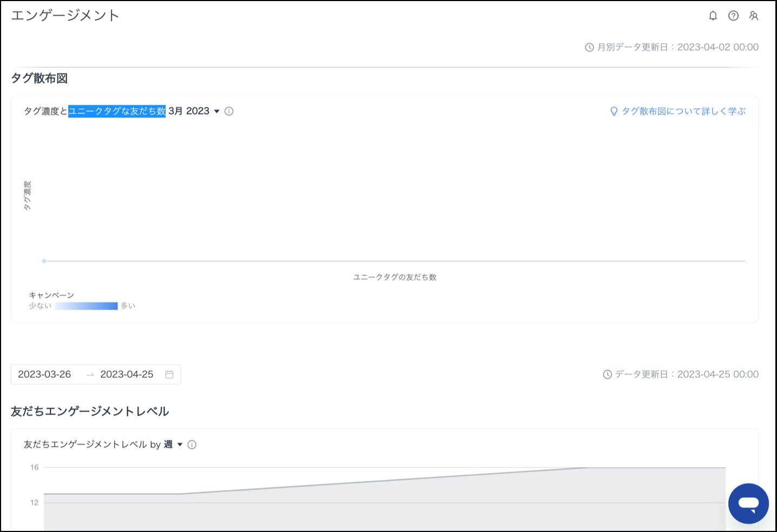Click the エンゲージメント page title
Image resolution: width=777 pixels, height=532 pixels.
(65, 16)
